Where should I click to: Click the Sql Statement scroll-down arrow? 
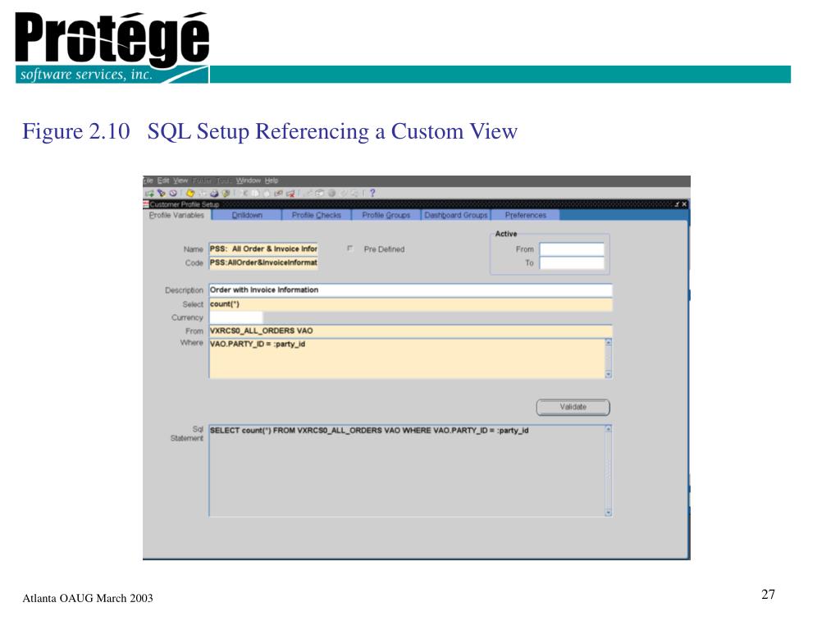[608, 513]
